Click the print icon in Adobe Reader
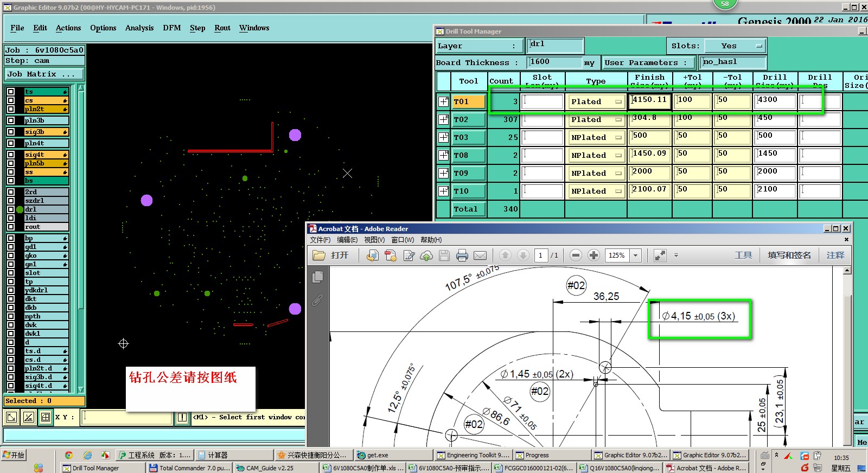This screenshot has width=868, height=473. [462, 255]
